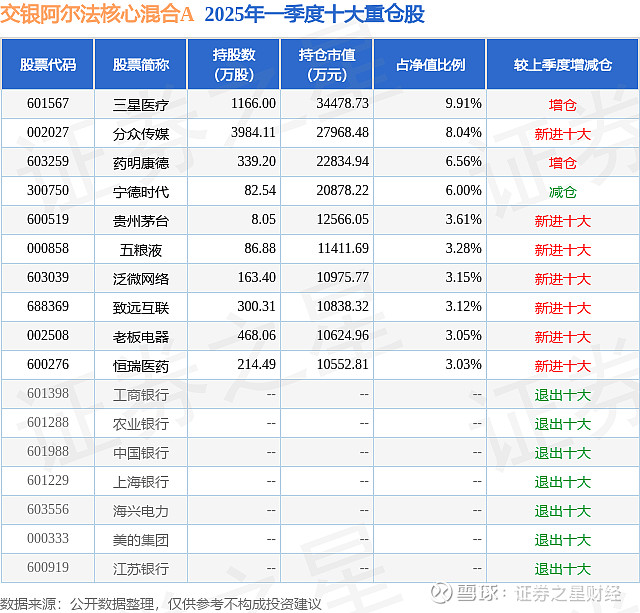Viewport: 640px width, 613px height.
Task: Select the 工商银行 stock name
Action: [141, 395]
